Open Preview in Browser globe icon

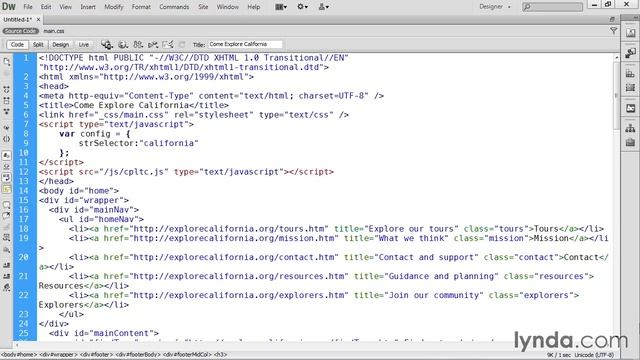point(122,44)
